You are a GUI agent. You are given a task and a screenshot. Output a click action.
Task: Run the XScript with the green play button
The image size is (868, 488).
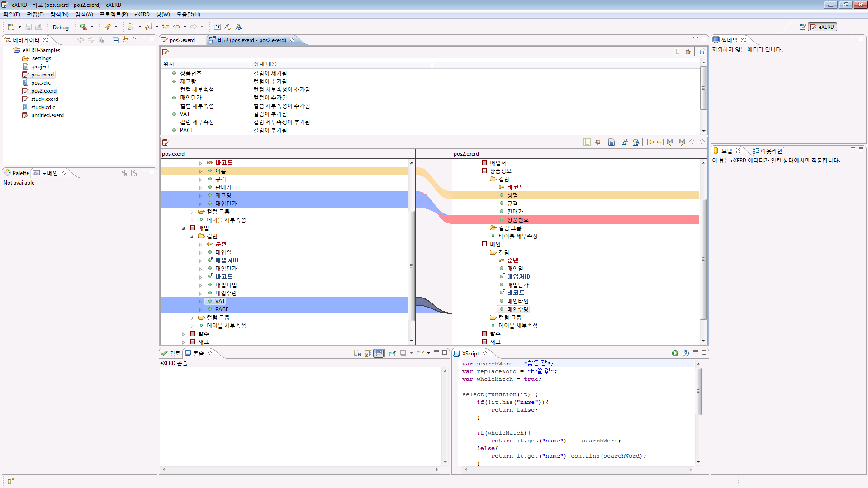click(x=675, y=353)
